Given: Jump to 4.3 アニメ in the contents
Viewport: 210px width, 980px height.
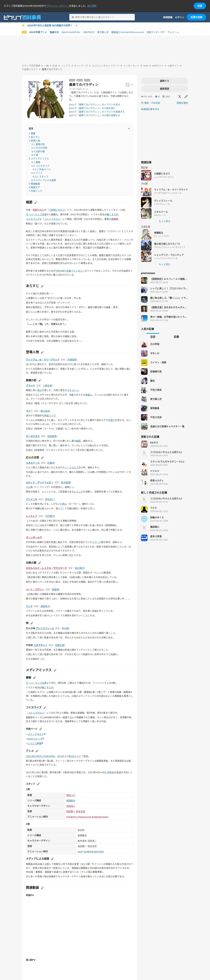Looking at the screenshot, I should pyautogui.click(x=37, y=173).
